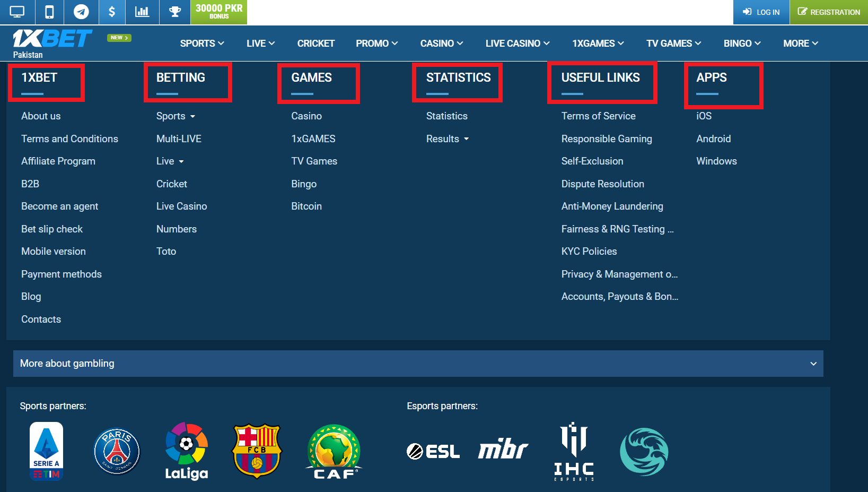Viewport: 868px width, 492px height.
Task: Open the Self-Exclusion link
Action: click(x=592, y=161)
